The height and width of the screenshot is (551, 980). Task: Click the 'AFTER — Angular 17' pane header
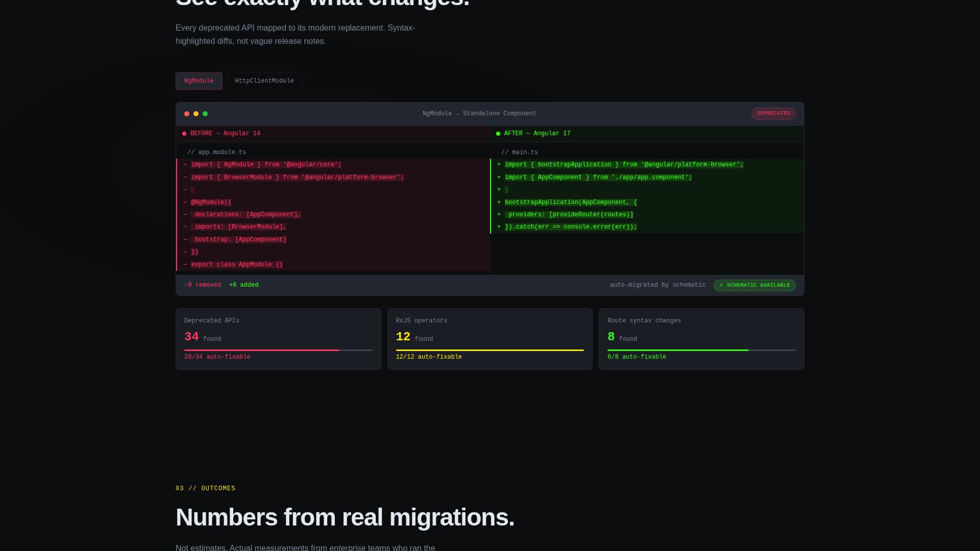(x=647, y=134)
